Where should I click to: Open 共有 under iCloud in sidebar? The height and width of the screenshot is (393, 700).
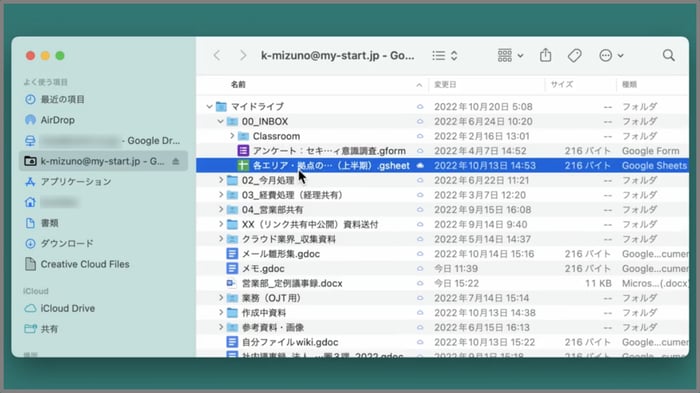(49, 329)
